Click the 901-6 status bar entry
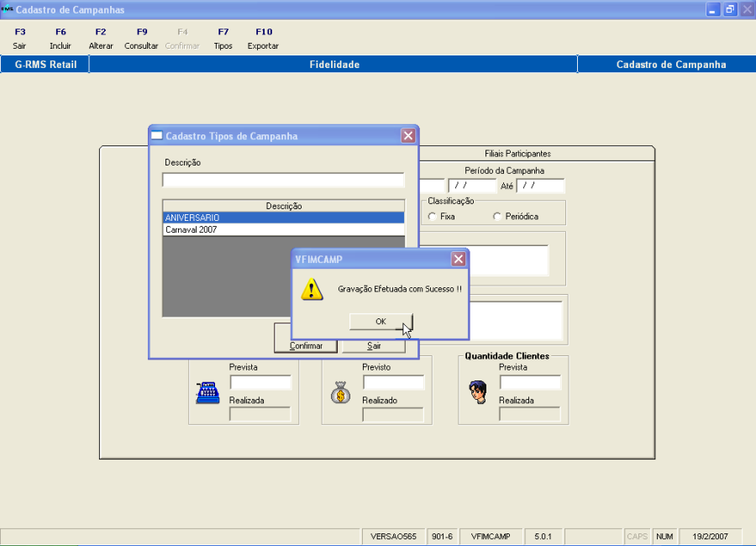The height and width of the screenshot is (546, 756). 442,537
